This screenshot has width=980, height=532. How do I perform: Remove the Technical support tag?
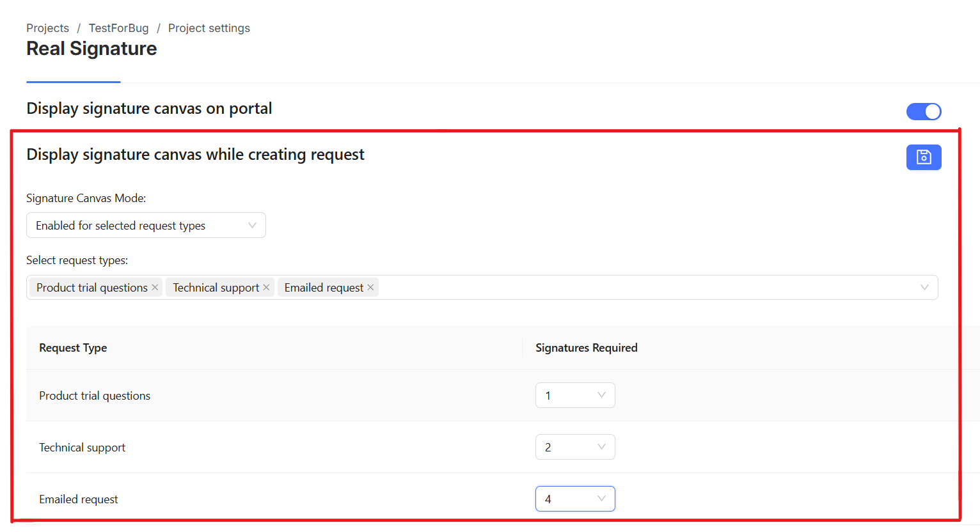click(x=266, y=288)
